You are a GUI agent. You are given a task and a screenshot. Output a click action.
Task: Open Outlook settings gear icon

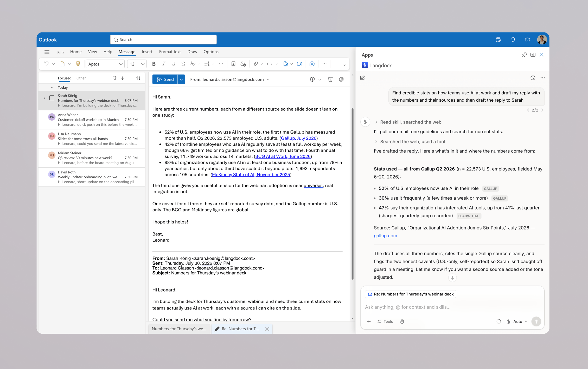point(527,39)
